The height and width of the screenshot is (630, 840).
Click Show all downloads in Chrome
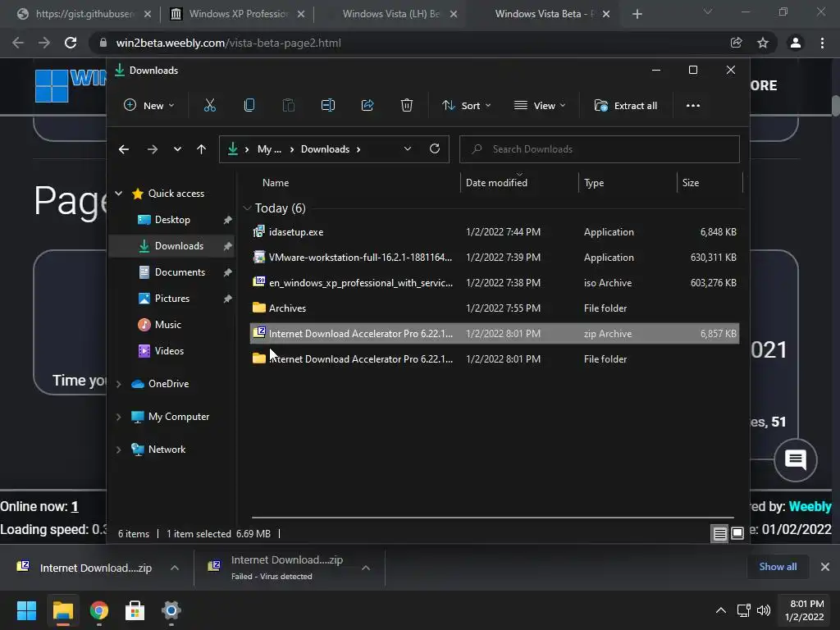[778, 567]
